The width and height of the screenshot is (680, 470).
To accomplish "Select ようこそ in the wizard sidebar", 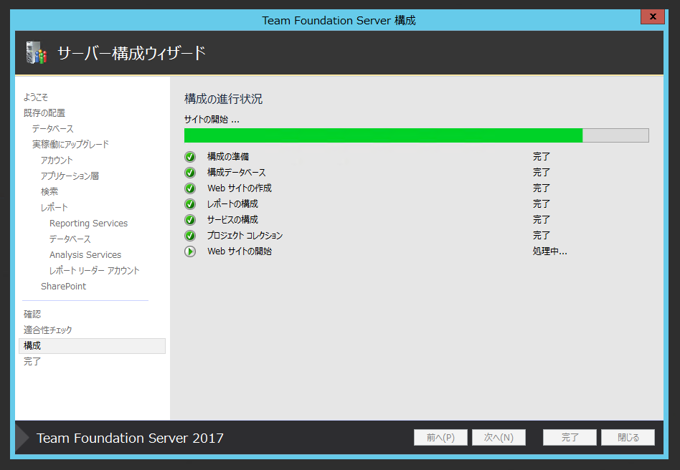I will 36,97.
